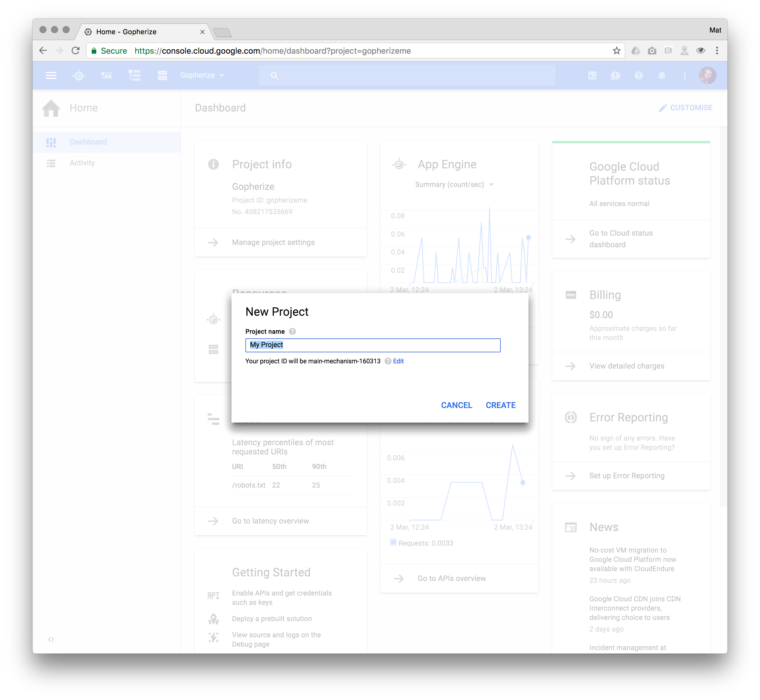Open the send feedback icon
This screenshot has height=700, width=760.
(615, 76)
